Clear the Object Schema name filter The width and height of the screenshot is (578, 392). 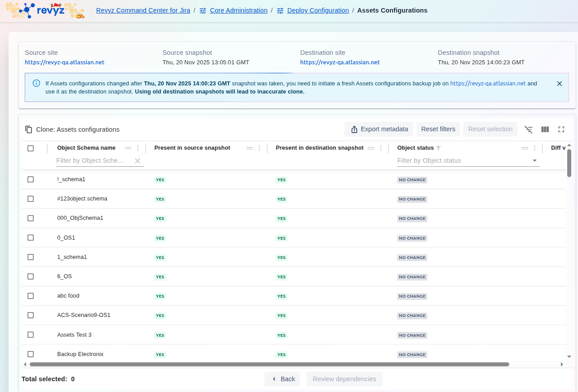pyautogui.click(x=138, y=161)
